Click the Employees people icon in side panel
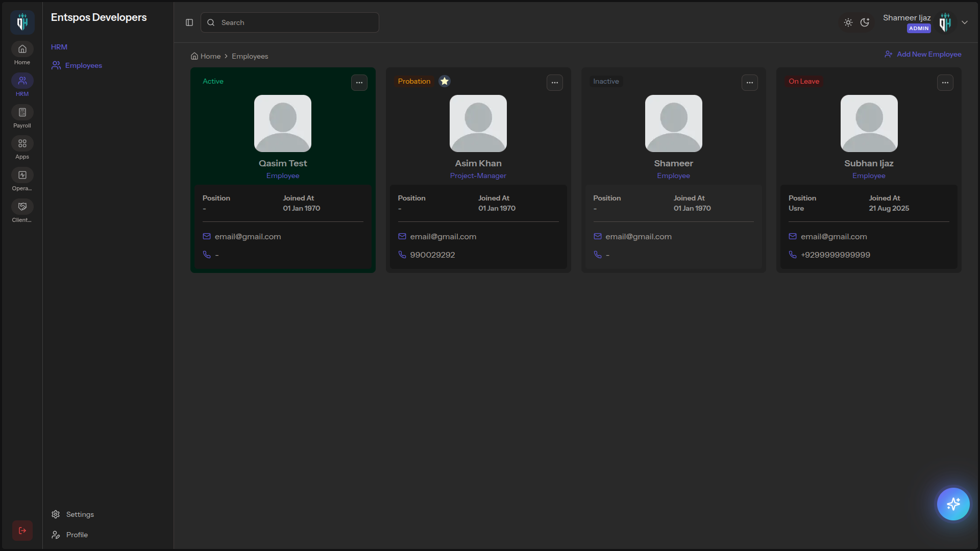Image resolution: width=980 pixels, height=551 pixels. click(x=56, y=65)
